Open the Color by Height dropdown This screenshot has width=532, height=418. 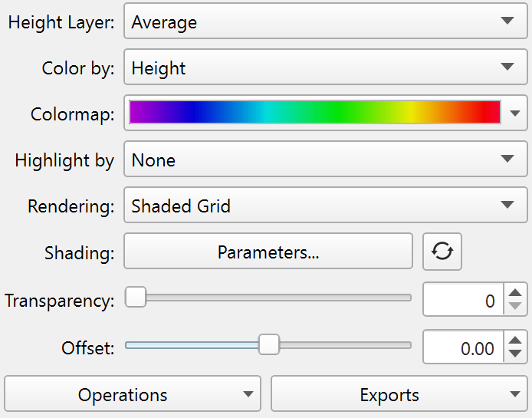click(325, 68)
